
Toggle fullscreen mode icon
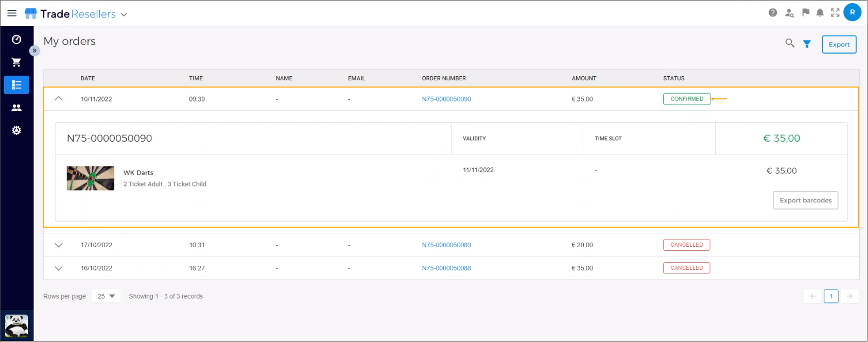click(835, 13)
